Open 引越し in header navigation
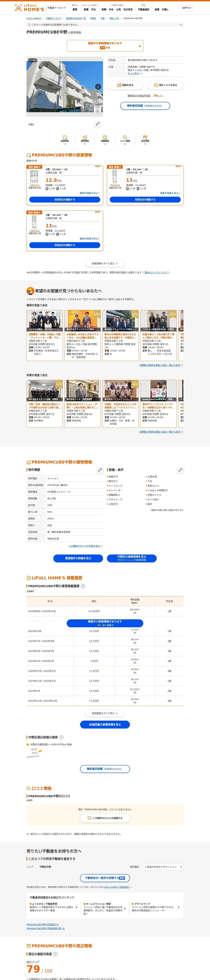Viewport: 210px width, 980px height. (165, 9)
